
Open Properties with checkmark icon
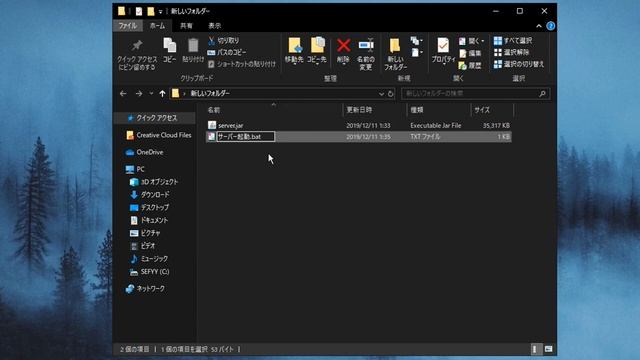[x=443, y=51]
